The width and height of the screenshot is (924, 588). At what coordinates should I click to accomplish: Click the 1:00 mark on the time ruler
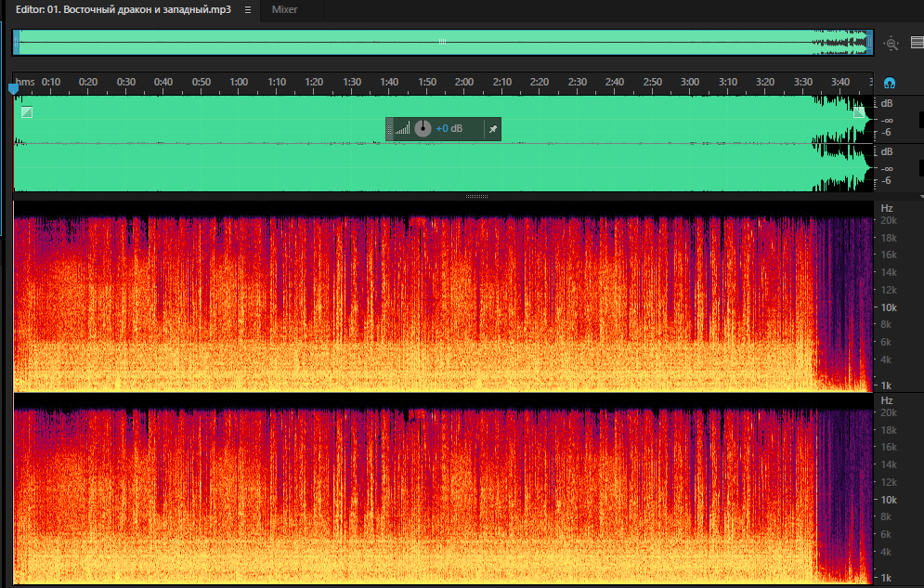(239, 82)
